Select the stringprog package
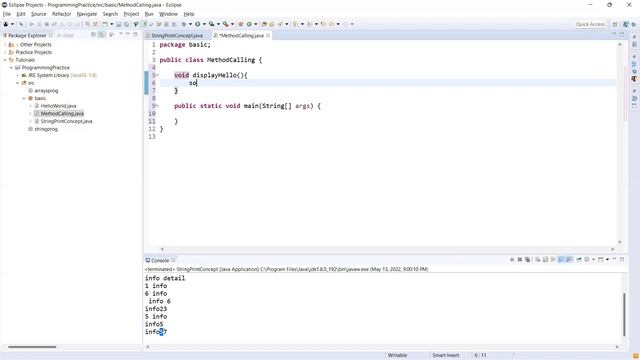Screen dimensions: 640x360 (x=46, y=129)
